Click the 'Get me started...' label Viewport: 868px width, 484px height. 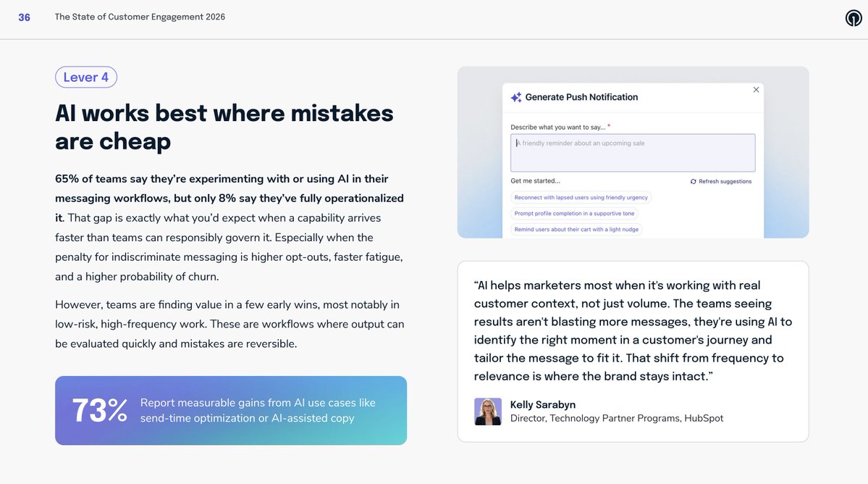click(535, 181)
